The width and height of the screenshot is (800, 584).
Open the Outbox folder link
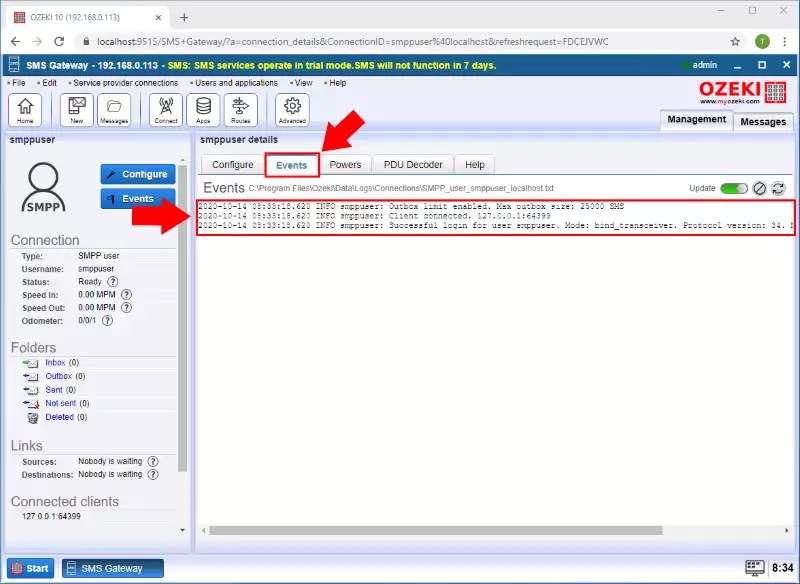pyautogui.click(x=58, y=376)
